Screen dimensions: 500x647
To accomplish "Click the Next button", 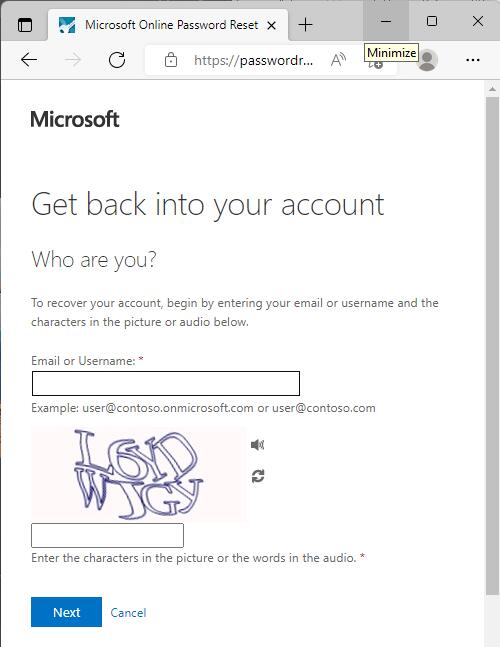I will point(66,612).
